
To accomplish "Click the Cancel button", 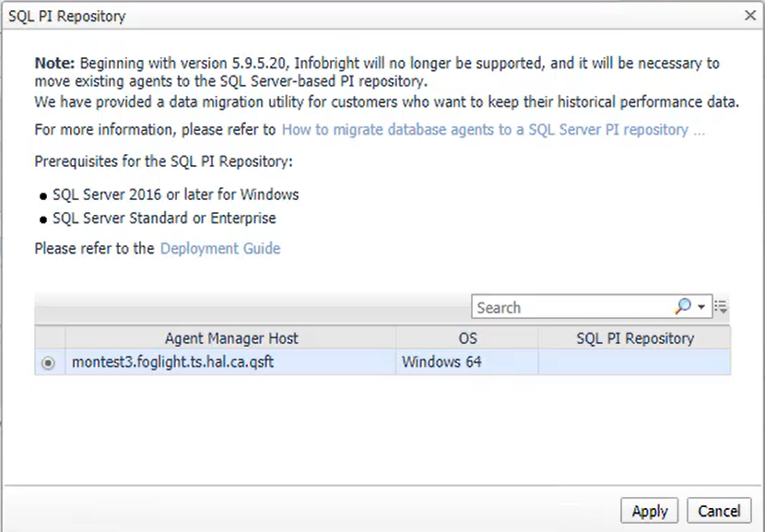I will click(719, 511).
